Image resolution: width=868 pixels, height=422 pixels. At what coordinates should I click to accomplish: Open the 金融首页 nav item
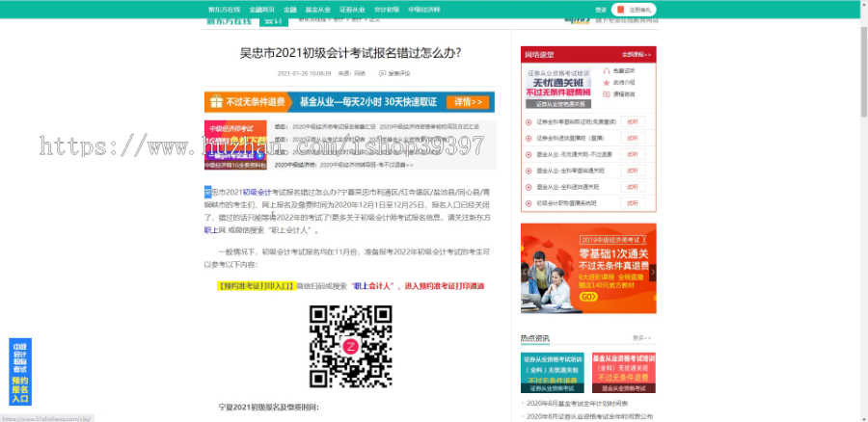261,10
